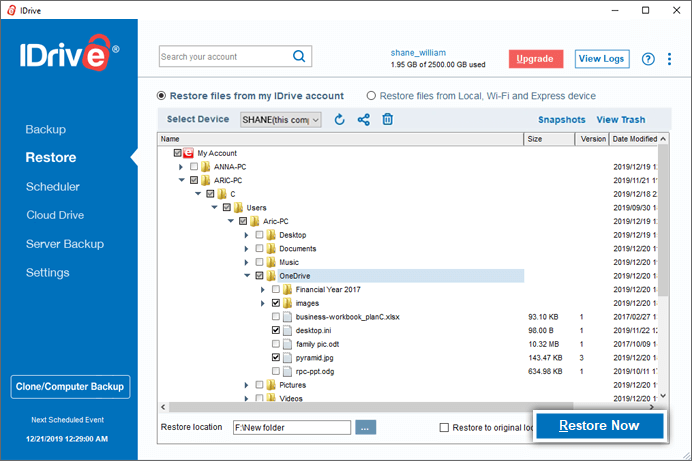The height and width of the screenshot is (461, 692).
Task: Click the business-workbook_planC.xlsx file icon
Action: tap(287, 317)
